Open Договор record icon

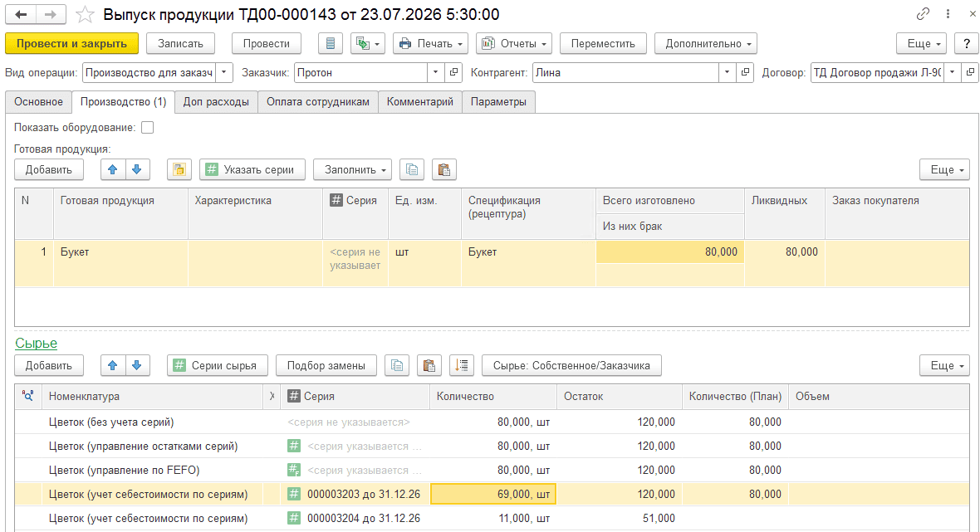(970, 72)
